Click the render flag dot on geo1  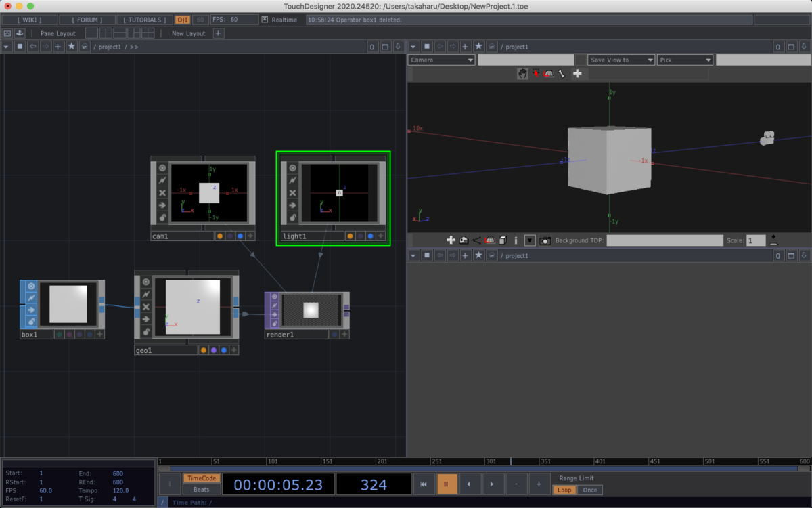click(214, 350)
